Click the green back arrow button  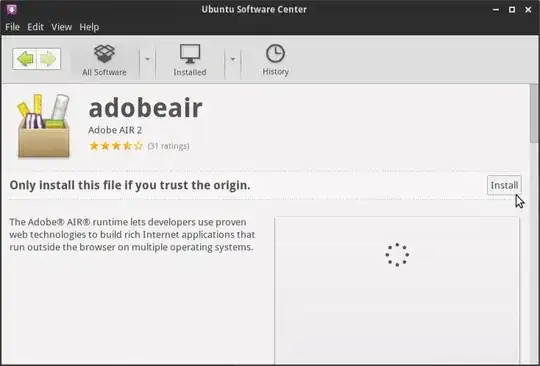pos(25,59)
